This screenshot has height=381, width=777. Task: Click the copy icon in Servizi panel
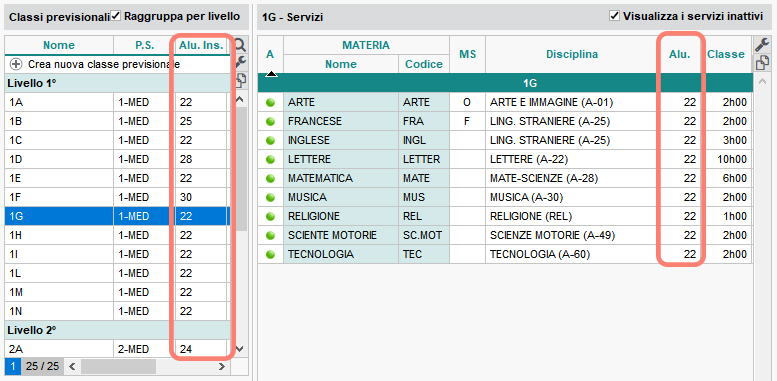[x=762, y=63]
